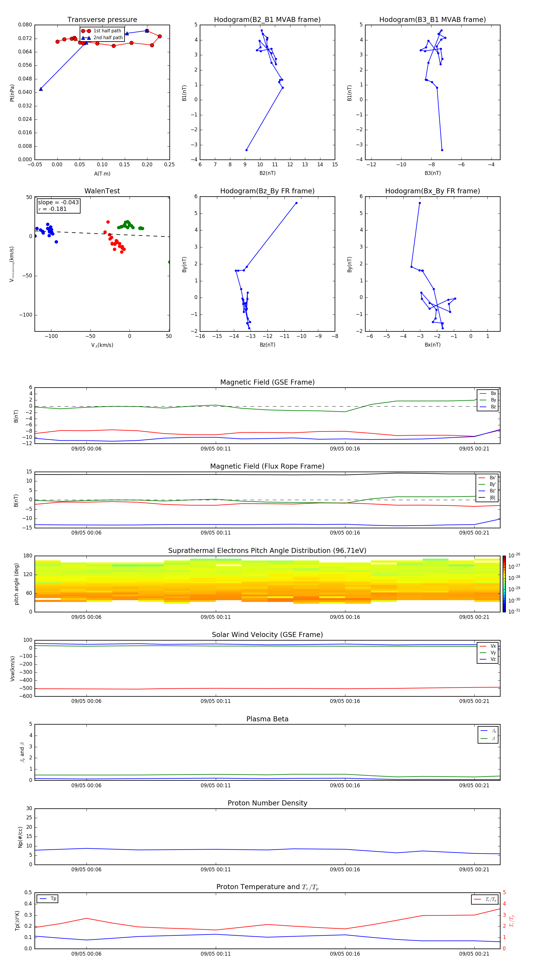
Task: Click the red 'Te/Tp' right axis label
Action: coord(512,921)
